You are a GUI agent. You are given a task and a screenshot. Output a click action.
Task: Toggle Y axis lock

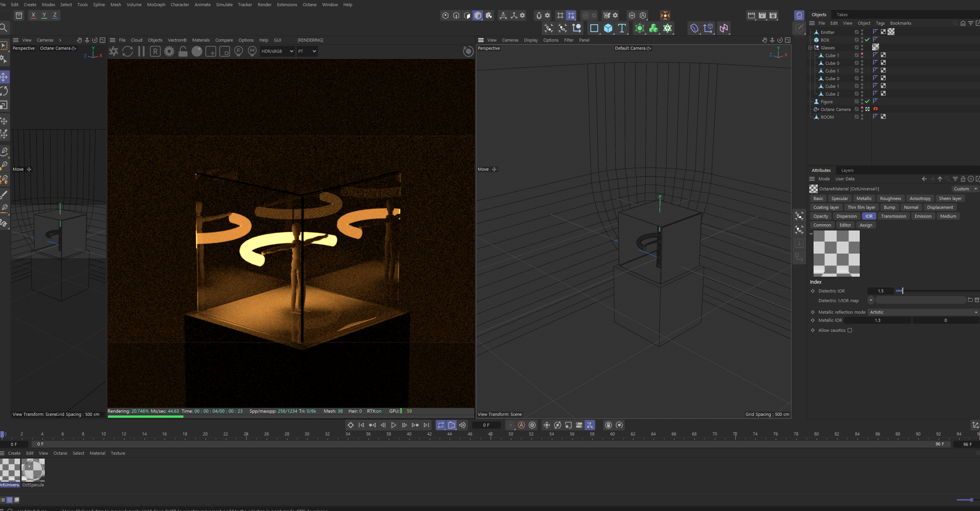pos(44,15)
